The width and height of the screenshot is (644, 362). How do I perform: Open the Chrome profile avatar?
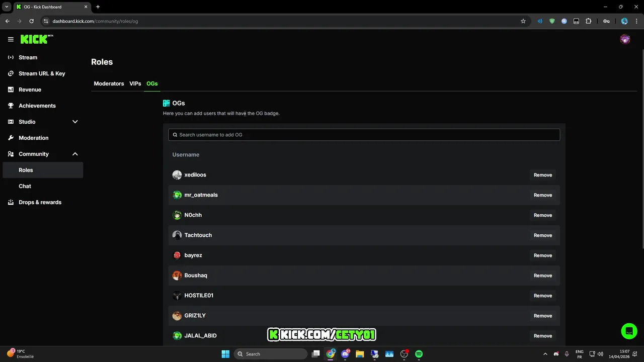coord(624,21)
